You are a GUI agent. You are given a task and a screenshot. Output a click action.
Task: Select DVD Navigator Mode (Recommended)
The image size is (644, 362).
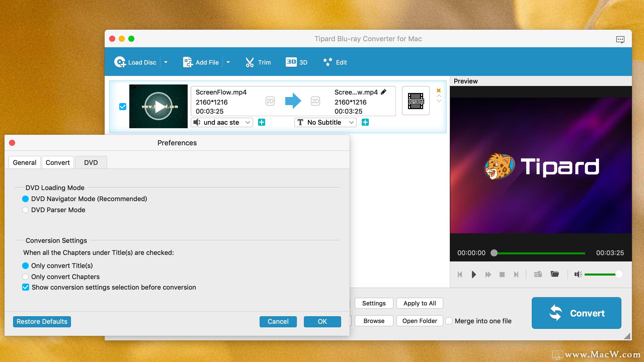(x=25, y=199)
